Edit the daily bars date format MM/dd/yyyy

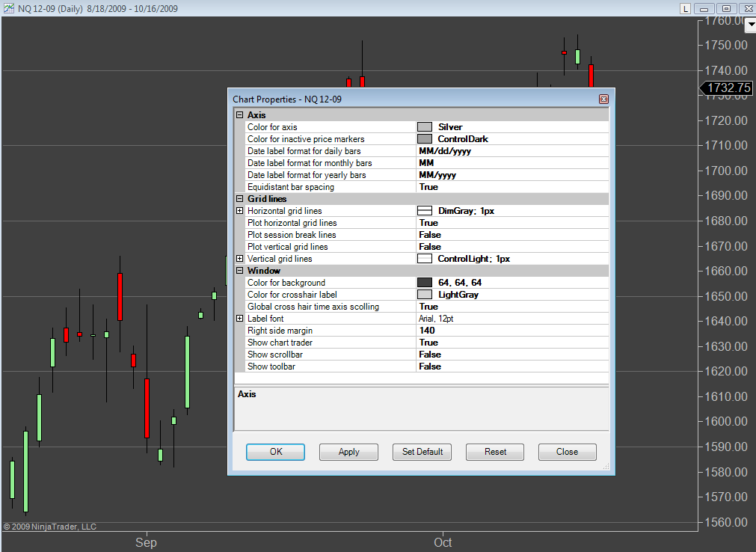512,151
